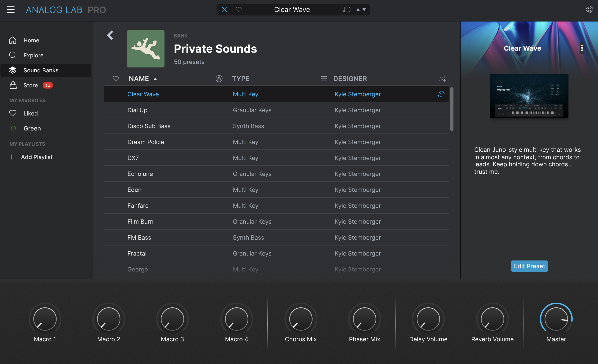Click the Macro 4 knob
598x364 pixels.
tap(237, 319)
